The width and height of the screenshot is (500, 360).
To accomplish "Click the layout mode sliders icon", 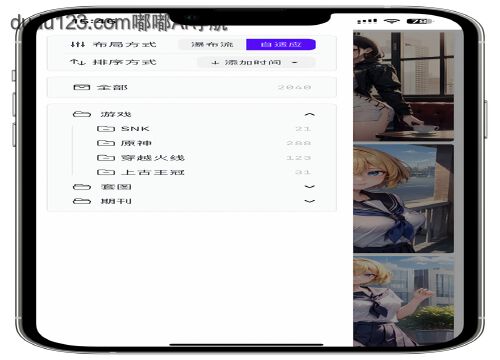I will coord(78,44).
